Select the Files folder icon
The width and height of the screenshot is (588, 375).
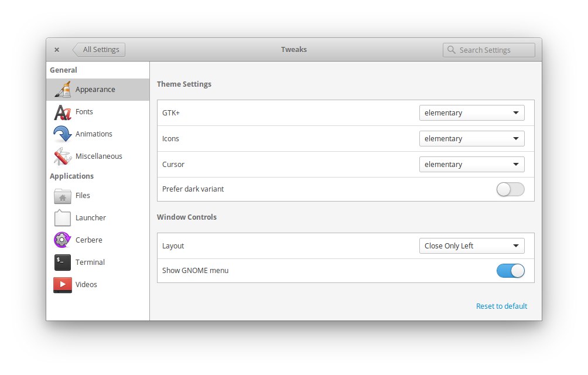pyautogui.click(x=63, y=195)
